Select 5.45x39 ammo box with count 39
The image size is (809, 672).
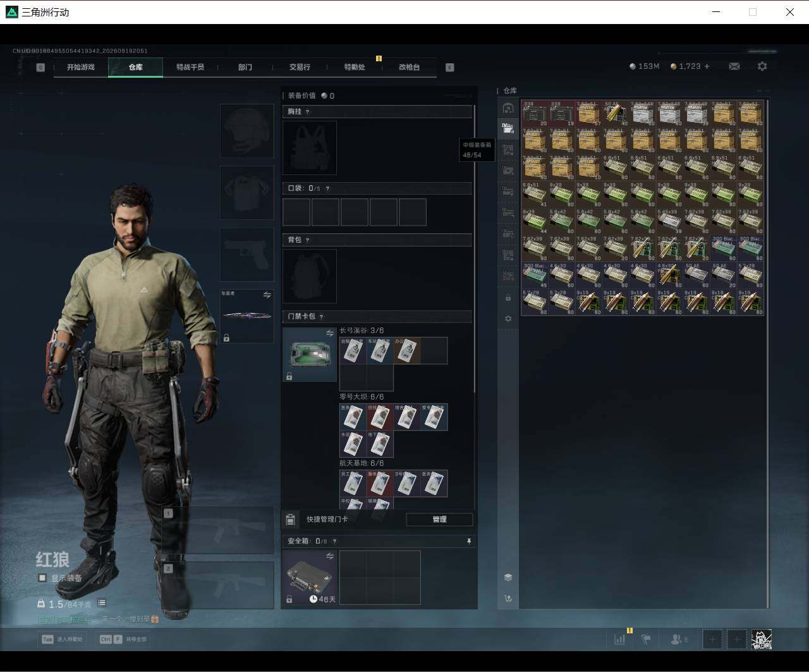[669, 221]
